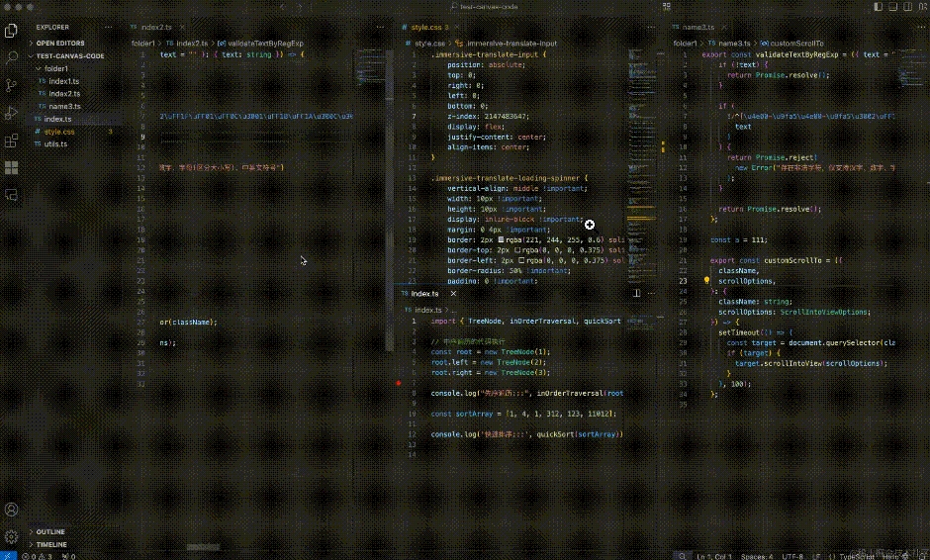The height and width of the screenshot is (560, 930).
Task: Click the ports indicator in status bar
Action: tap(69, 556)
